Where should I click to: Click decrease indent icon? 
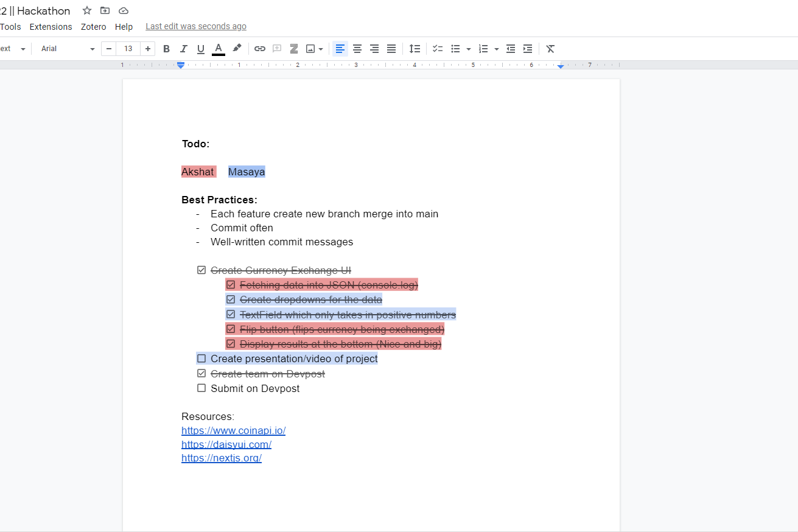[511, 49]
